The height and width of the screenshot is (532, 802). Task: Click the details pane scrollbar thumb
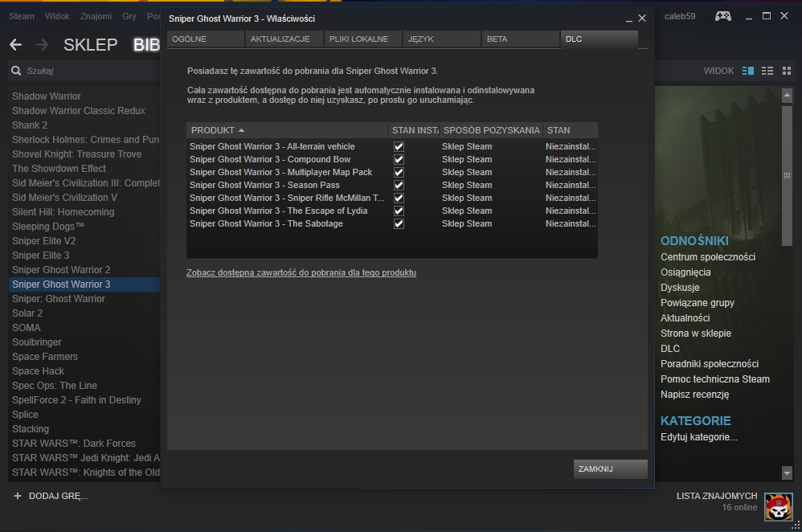pyautogui.click(x=787, y=175)
